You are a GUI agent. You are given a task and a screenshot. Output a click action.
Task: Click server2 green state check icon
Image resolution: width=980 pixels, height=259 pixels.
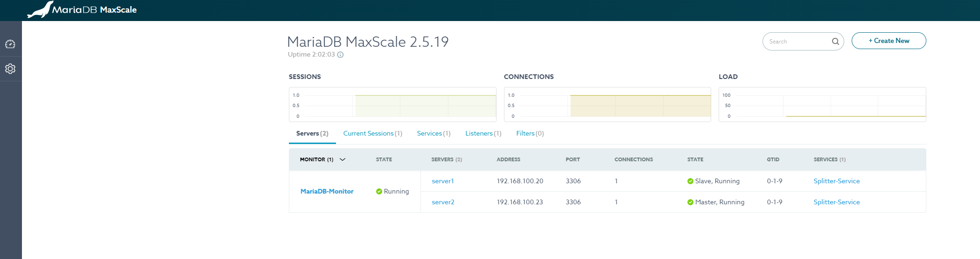690,202
